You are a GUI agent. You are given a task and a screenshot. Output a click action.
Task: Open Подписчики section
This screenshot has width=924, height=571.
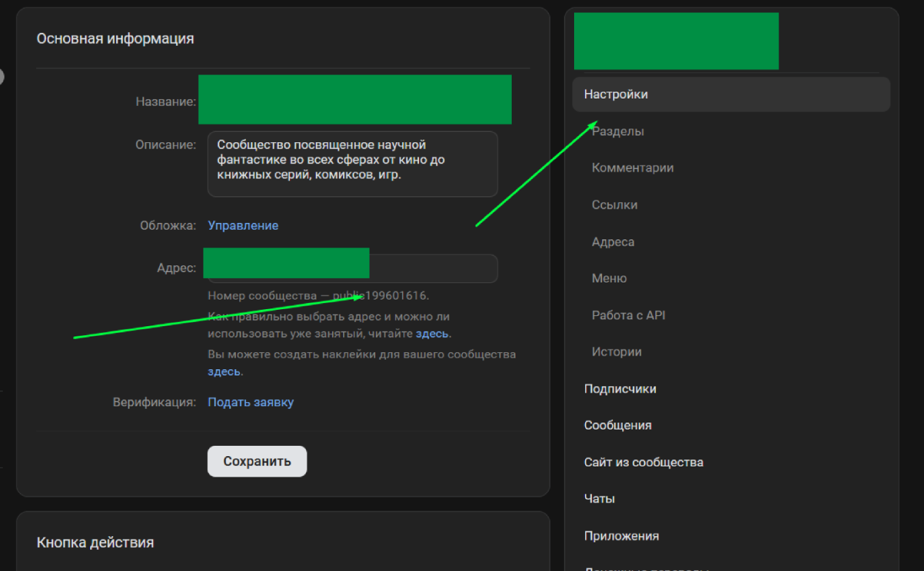point(620,389)
